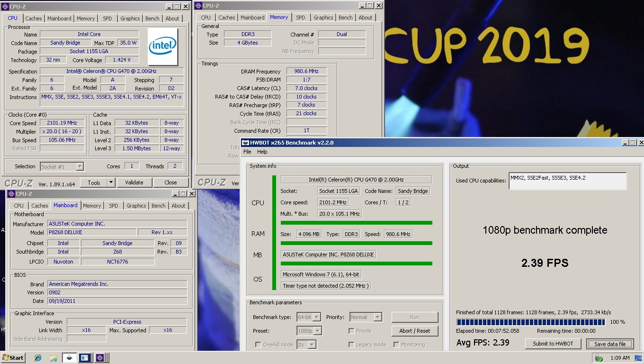Screen dimensions: 644x364
Task: Toggle the Pmode checkbox
Action: [351, 331]
